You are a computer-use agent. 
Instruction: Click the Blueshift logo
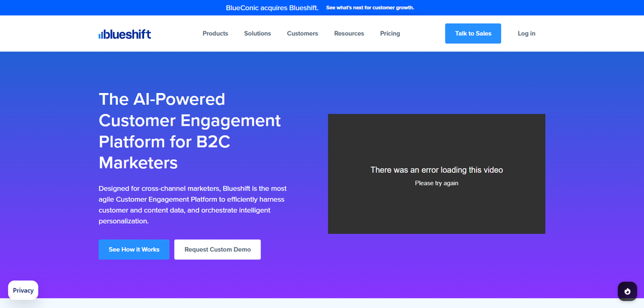[125, 34]
